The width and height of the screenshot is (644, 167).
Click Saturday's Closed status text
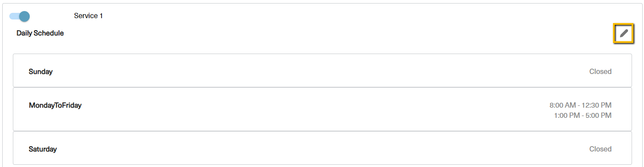click(x=600, y=149)
